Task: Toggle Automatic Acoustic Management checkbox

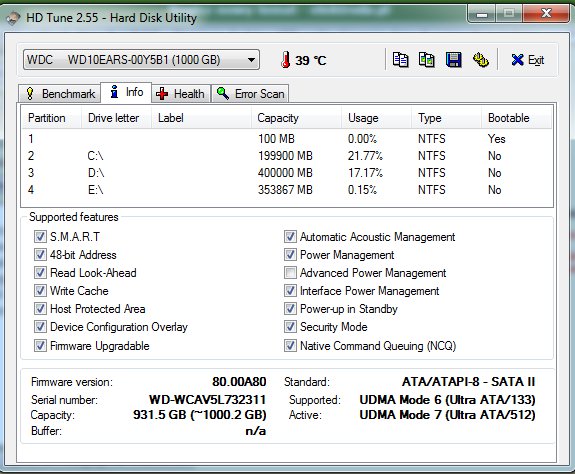Action: [x=290, y=236]
